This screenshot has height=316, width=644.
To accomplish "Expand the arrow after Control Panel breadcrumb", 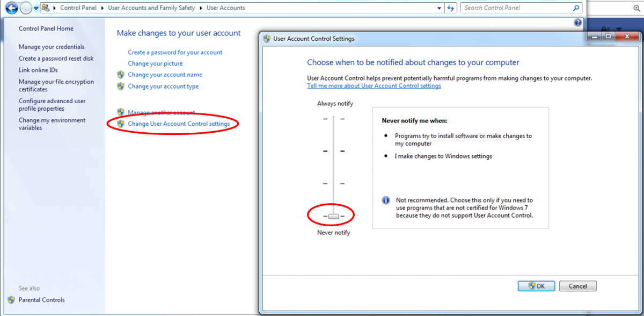I will point(103,8).
